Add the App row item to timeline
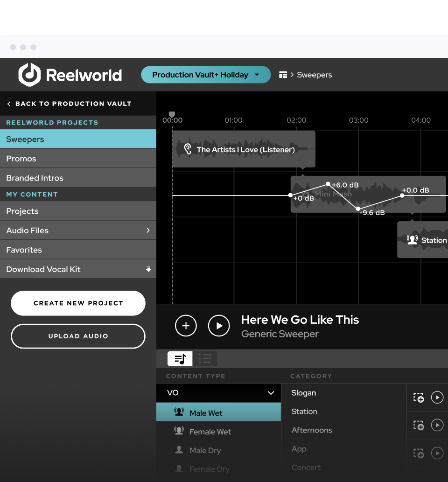Screen dimensions: 448x482 419,454
